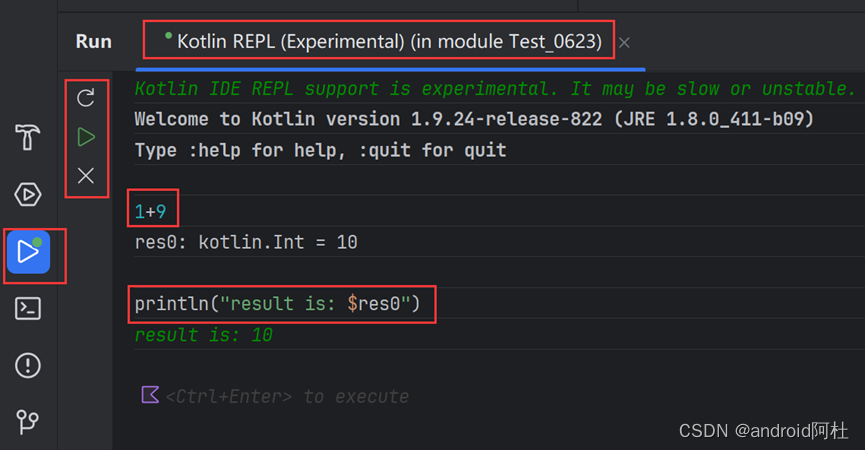Execute the REPL command with green arrow
Viewport: 865px width, 450px height.
tap(86, 137)
